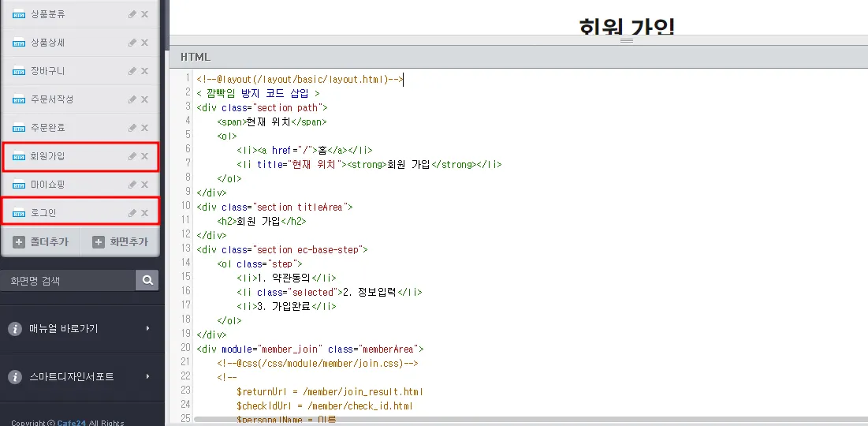Click the "현재 위치" span on line 4
The width and height of the screenshot is (868, 426).
coord(272,121)
